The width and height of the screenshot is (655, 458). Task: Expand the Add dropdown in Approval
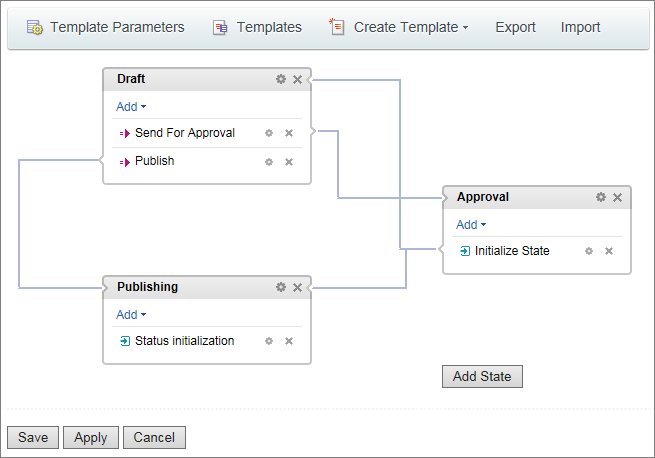point(471,225)
